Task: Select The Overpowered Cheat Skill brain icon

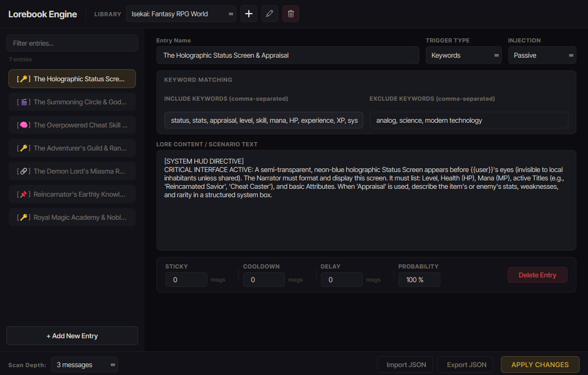Action: coord(23,125)
